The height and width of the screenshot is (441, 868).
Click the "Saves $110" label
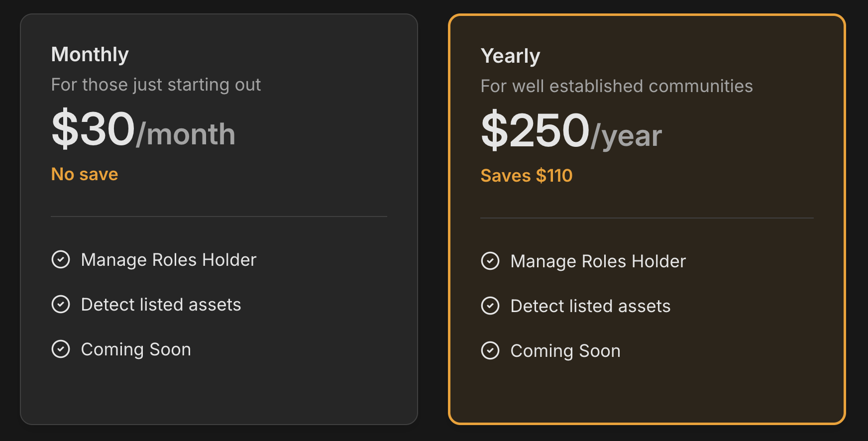(x=527, y=176)
